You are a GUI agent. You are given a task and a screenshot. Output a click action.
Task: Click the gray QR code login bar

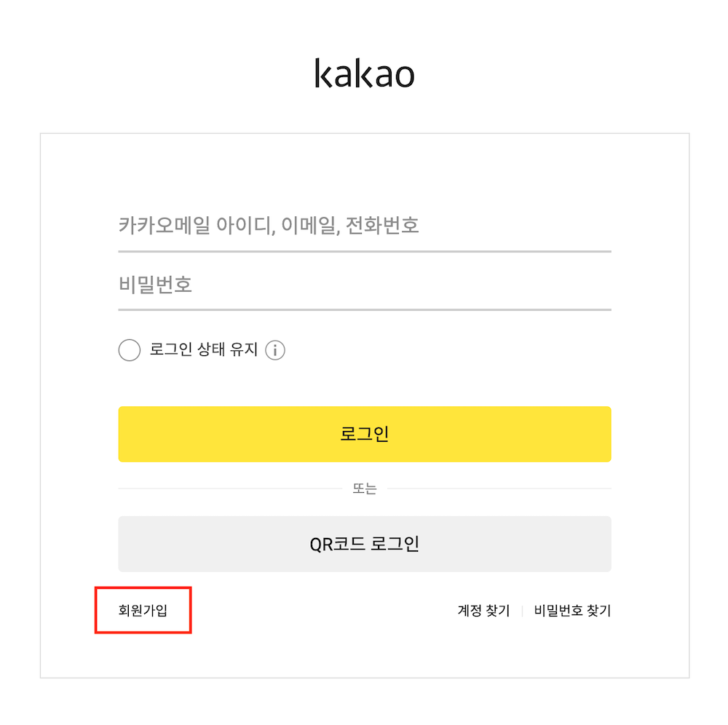(x=364, y=543)
